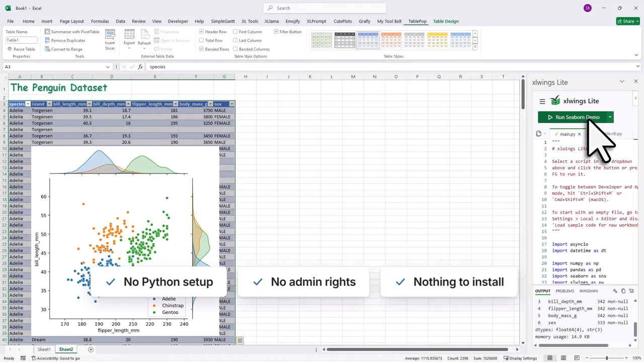Click the sheet horizontal scrollbar

[x=418, y=349]
